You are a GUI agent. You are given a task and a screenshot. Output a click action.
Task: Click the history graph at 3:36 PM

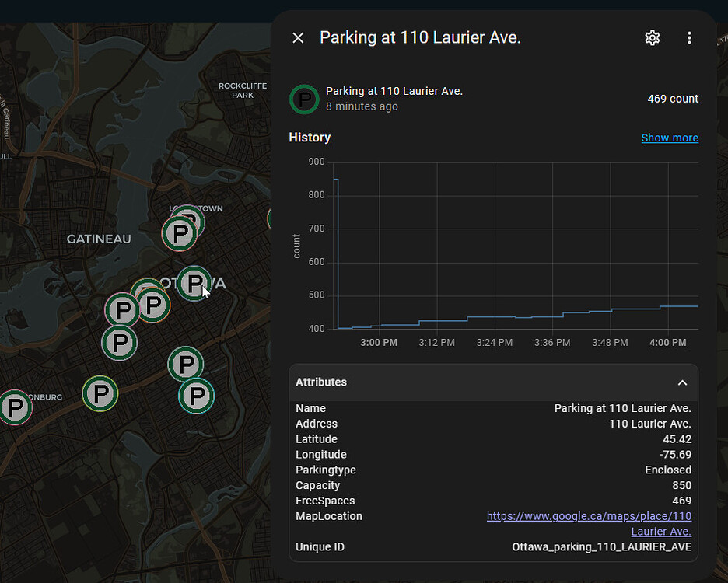(552, 315)
